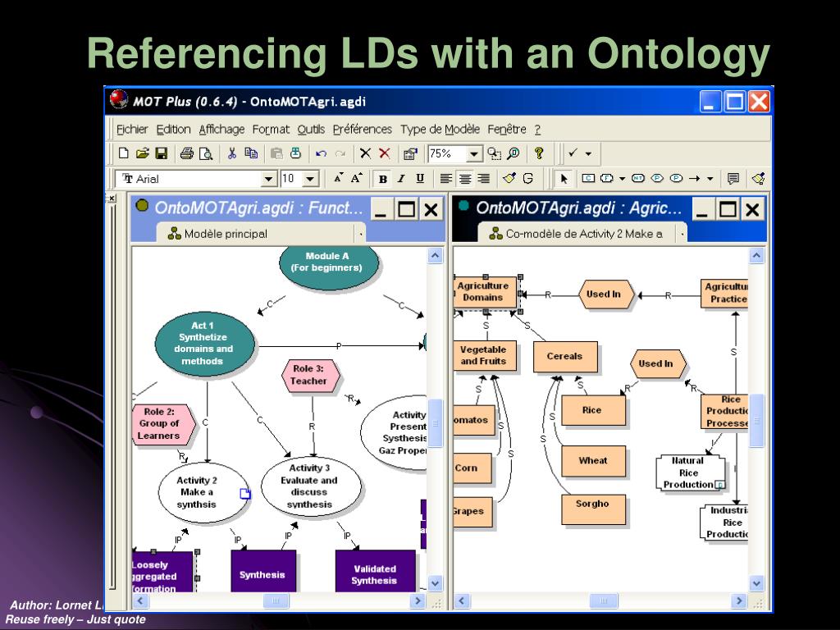840x630 pixels.
Task: Expand the checkmark tool dropdown arrow
Action: tap(588, 154)
